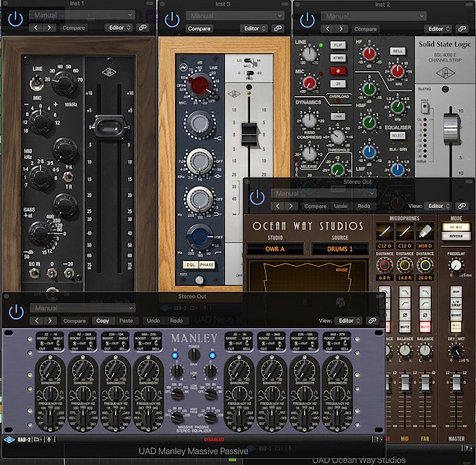Open Editor view dropdown in Manley window
476x465 pixels.
click(x=348, y=320)
